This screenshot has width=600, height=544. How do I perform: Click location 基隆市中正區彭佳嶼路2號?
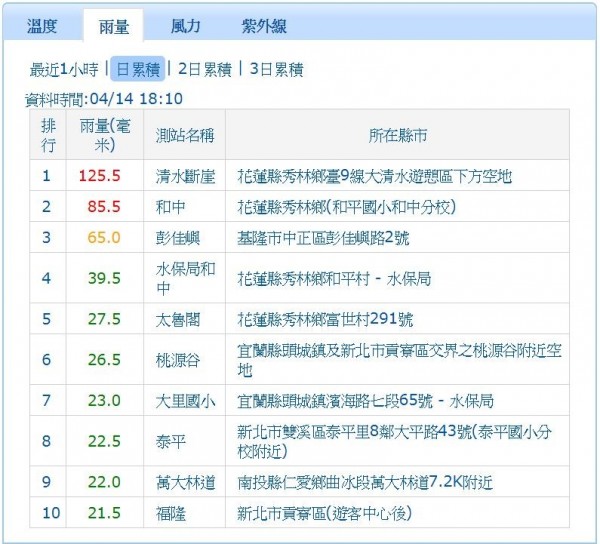click(323, 238)
